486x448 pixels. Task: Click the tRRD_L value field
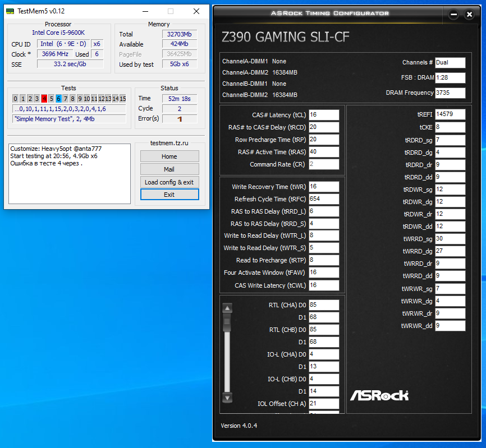324,211
